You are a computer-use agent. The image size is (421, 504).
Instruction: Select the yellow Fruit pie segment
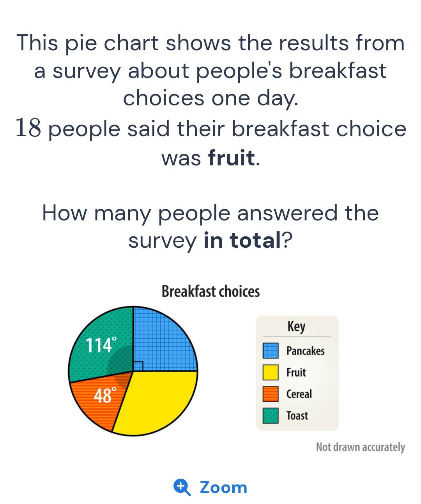coord(156,402)
